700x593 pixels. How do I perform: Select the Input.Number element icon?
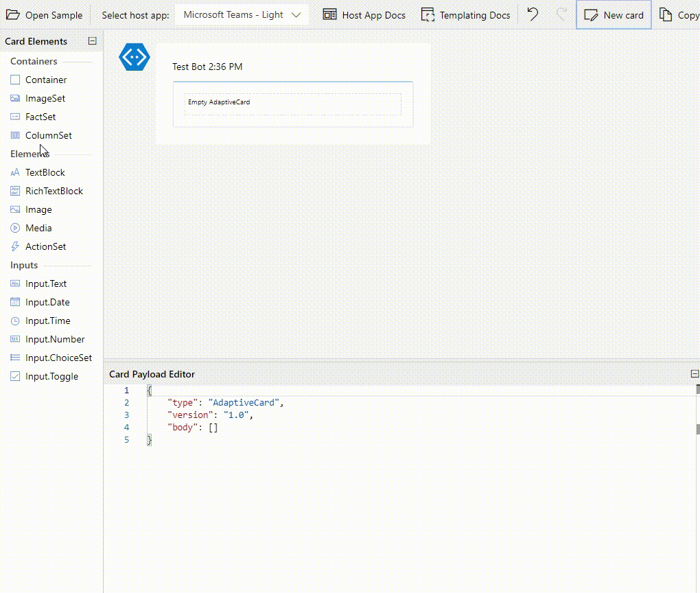pyautogui.click(x=15, y=339)
